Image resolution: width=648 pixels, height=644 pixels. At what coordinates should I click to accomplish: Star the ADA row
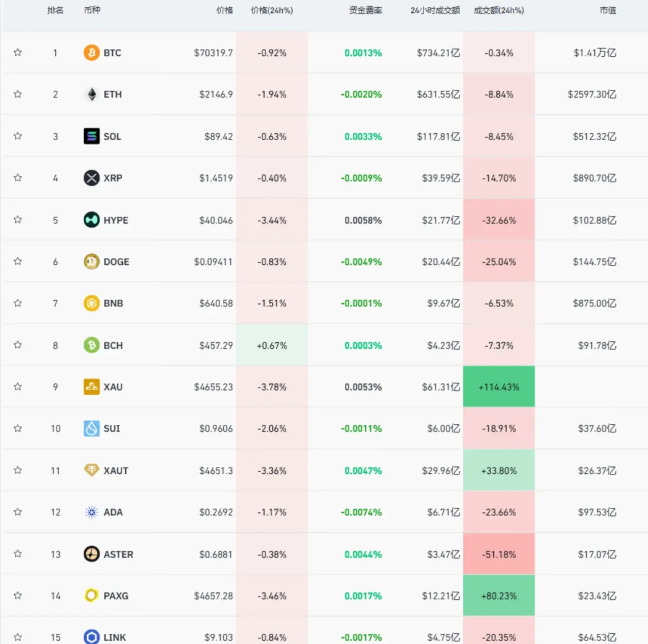point(18,512)
